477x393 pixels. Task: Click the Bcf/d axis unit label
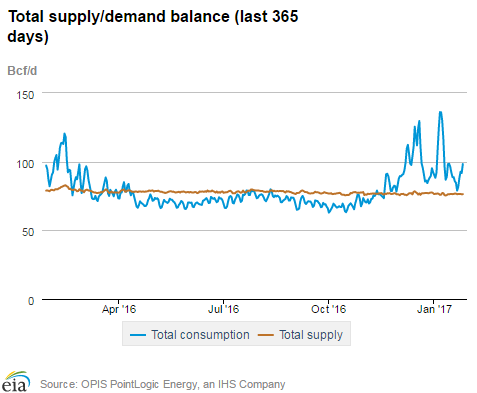point(22,71)
